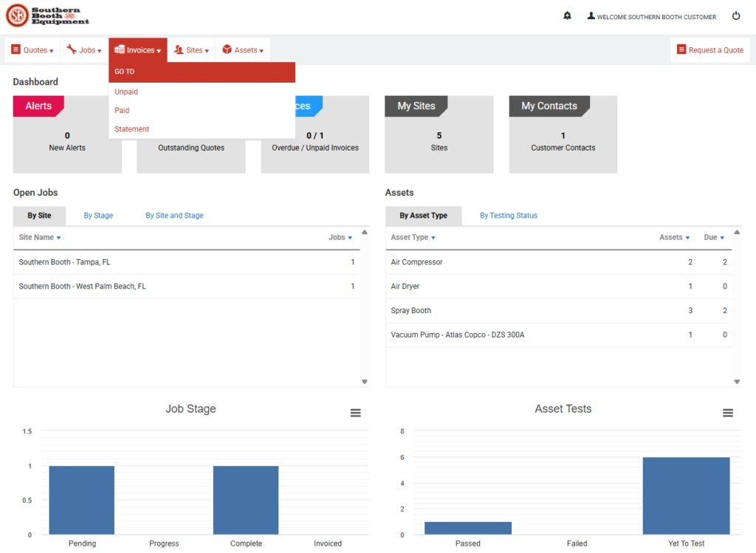The width and height of the screenshot is (756, 553).
Task: Click the user profile icon
Action: click(591, 16)
